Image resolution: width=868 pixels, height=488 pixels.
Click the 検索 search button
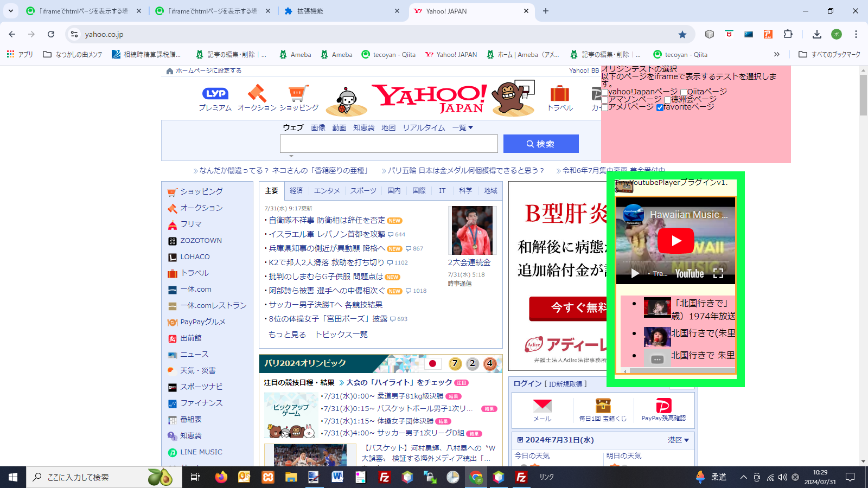pyautogui.click(x=540, y=143)
